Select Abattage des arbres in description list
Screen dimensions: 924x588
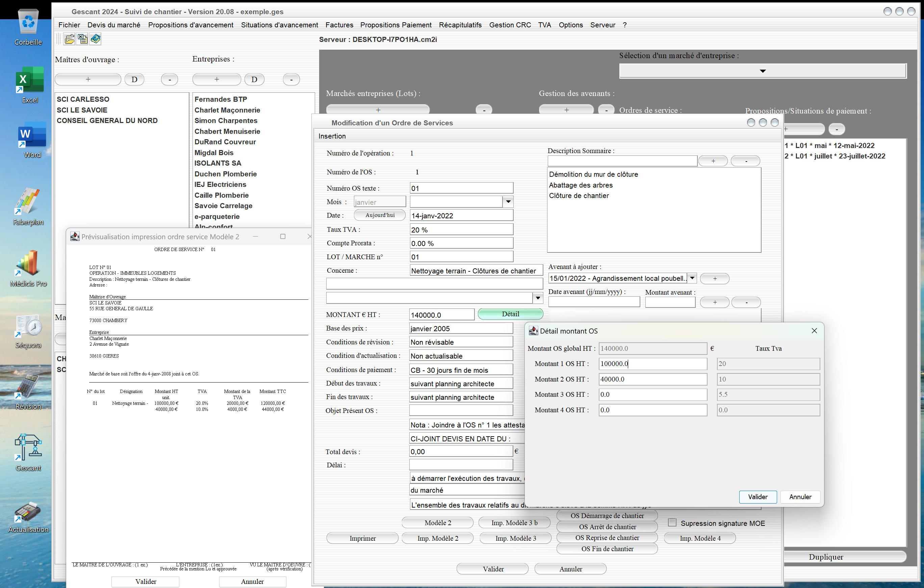click(x=581, y=185)
